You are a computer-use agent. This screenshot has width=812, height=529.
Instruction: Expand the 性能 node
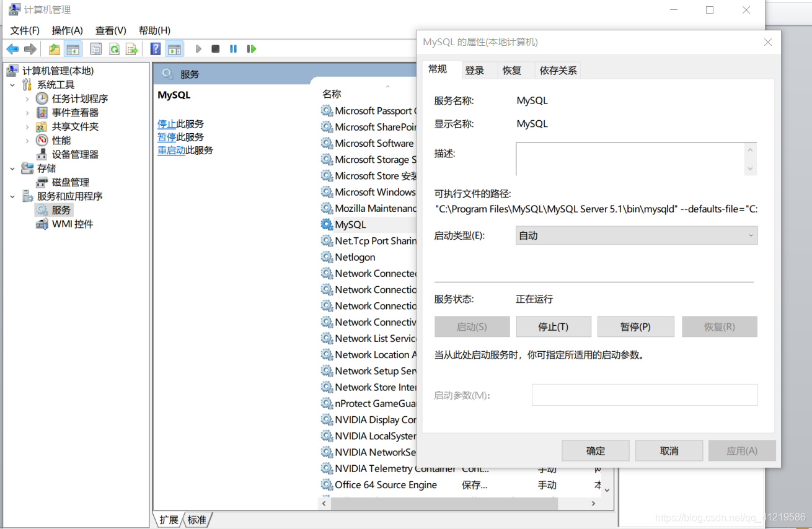click(x=27, y=141)
